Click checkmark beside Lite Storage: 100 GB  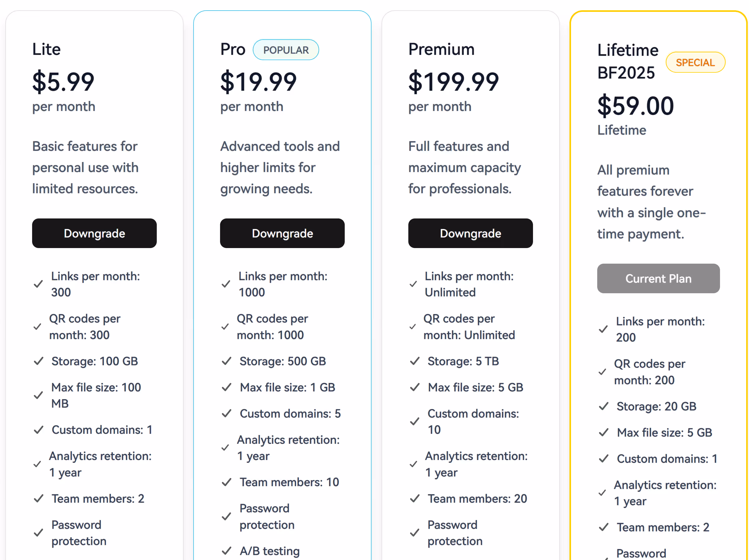[39, 361]
